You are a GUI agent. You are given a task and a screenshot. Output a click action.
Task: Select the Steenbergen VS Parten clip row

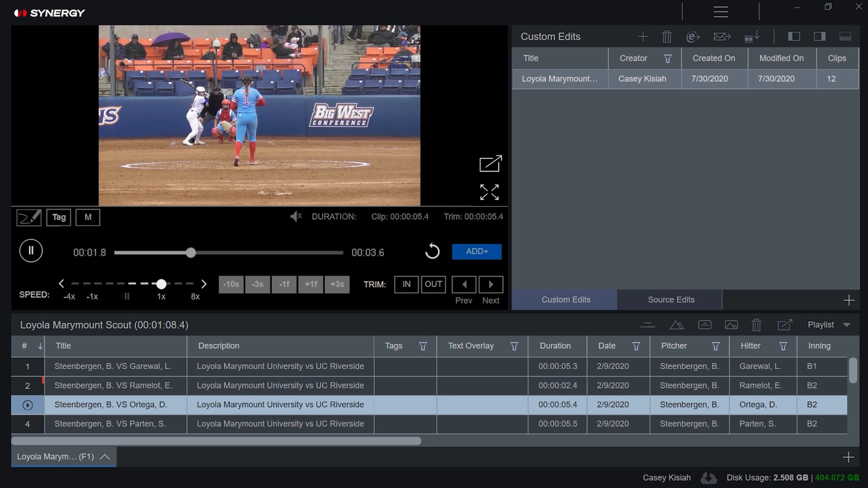[110, 424]
